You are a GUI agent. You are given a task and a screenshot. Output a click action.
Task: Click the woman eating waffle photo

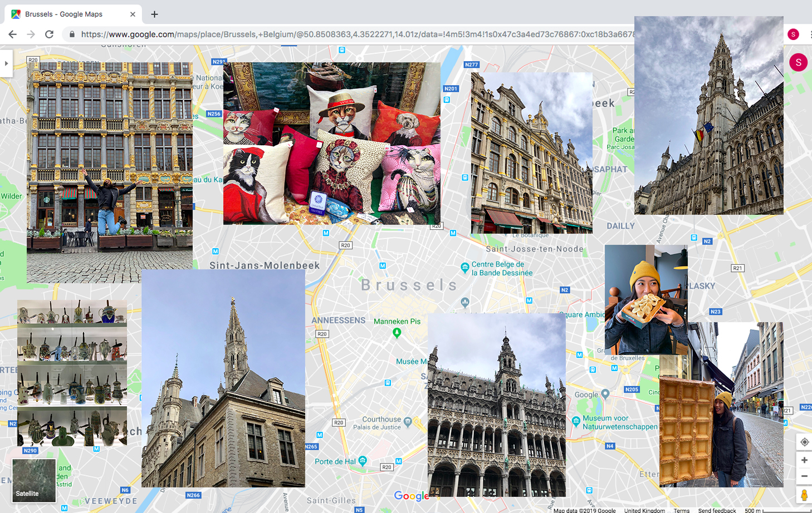646,299
